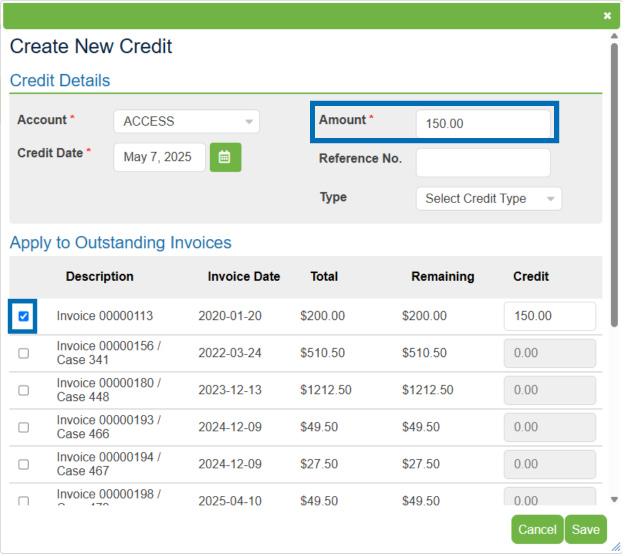This screenshot has height=556, width=625.
Task: Click the Description column header
Action: [99, 276]
